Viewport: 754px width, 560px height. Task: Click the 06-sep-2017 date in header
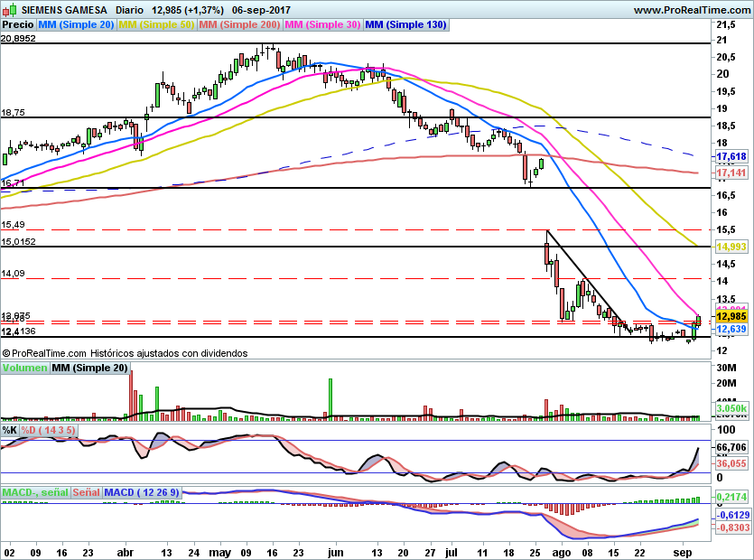click(x=261, y=10)
